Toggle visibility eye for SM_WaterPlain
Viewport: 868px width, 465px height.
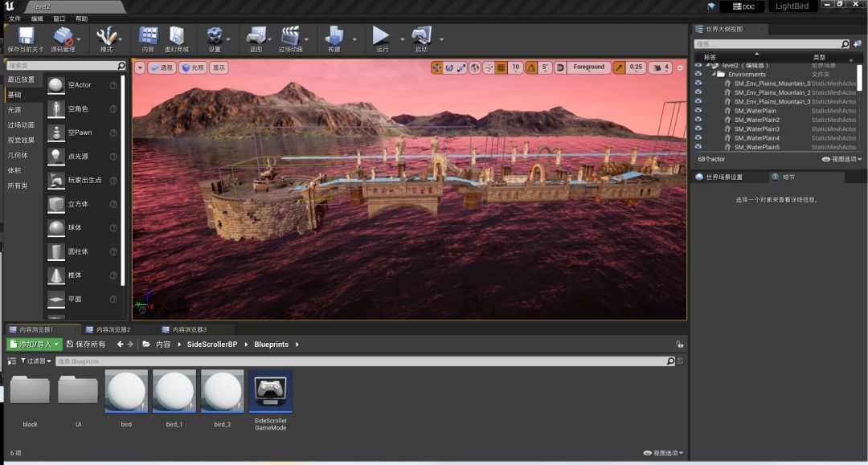698,111
